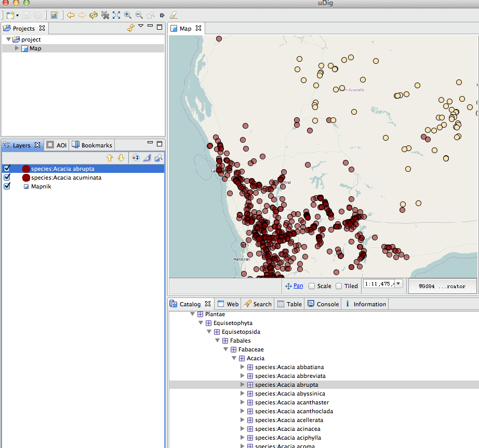Click the yellow Back arrow in toolbar

(71, 15)
